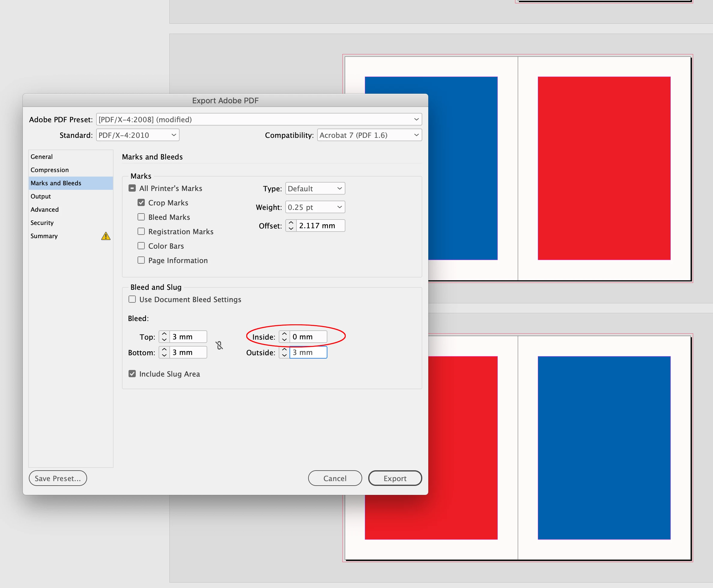Open the marks Weight dropdown
Screen dimensions: 713x588
point(315,207)
